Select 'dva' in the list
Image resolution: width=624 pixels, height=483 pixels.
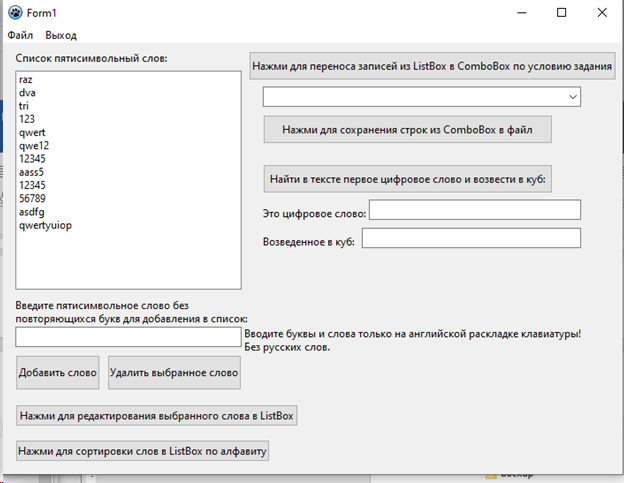point(128,93)
